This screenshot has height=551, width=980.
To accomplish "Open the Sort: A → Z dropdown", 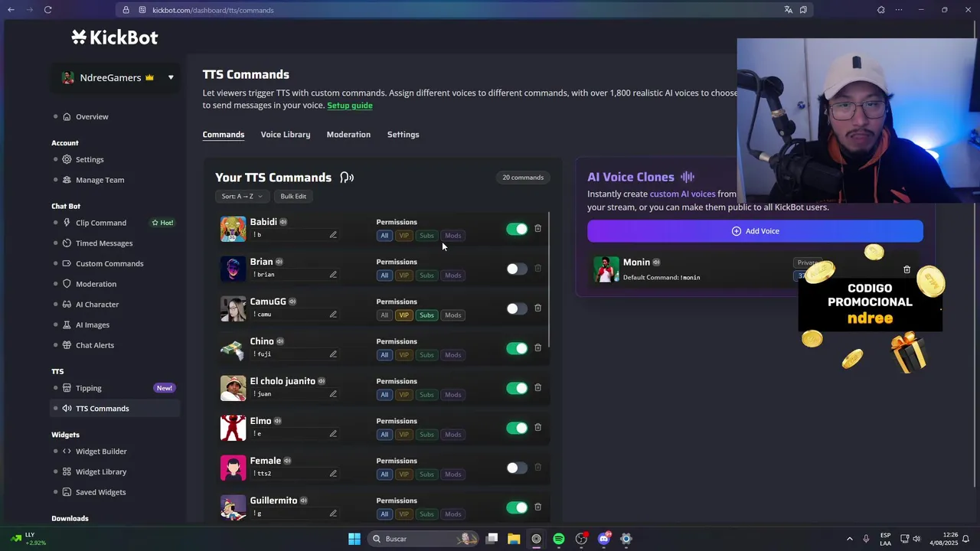I will [x=242, y=197].
